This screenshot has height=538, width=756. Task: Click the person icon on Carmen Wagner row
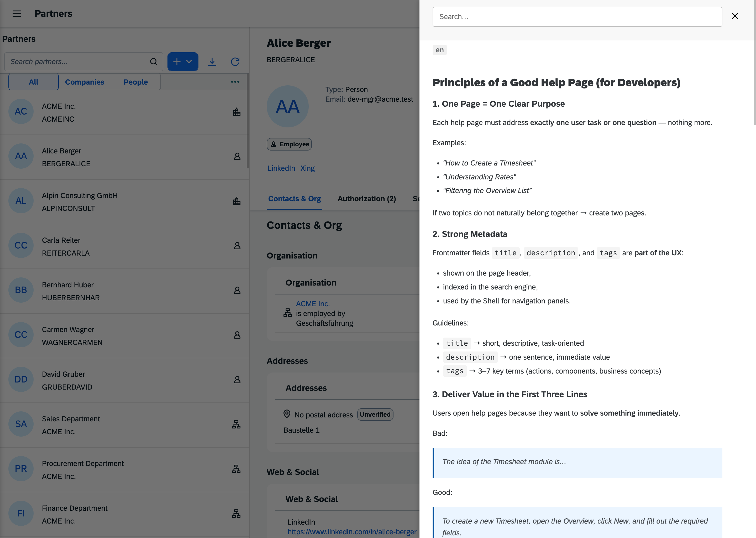coord(237,335)
